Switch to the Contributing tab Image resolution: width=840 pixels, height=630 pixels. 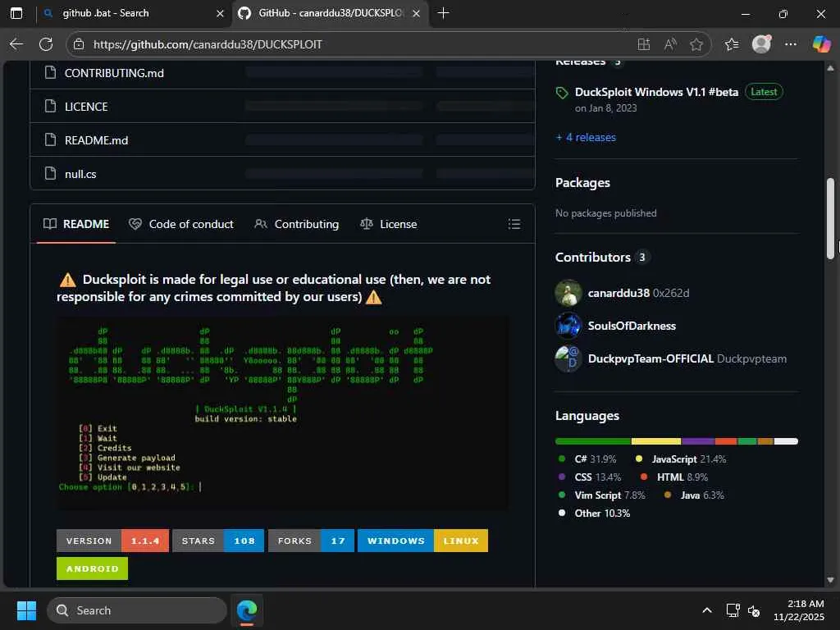(296, 224)
